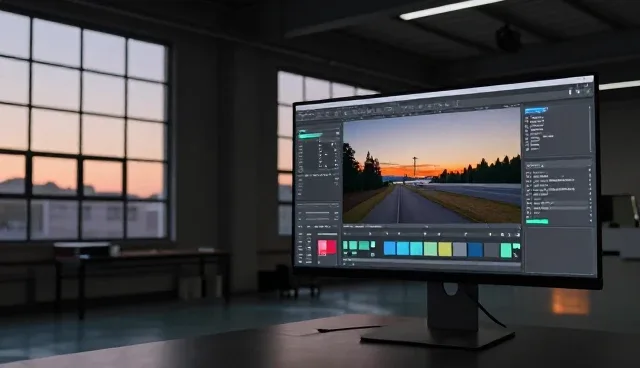Click the red-pink thumbnail in the lower-left panel
640x368 pixels.
click(x=327, y=247)
